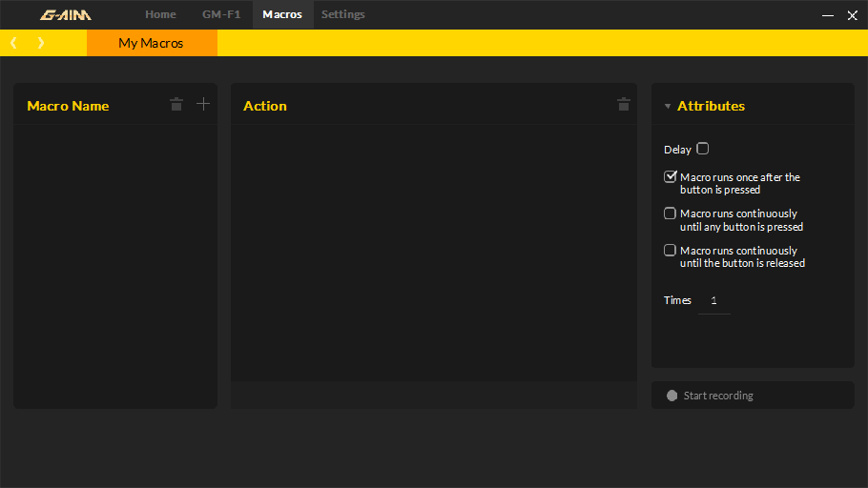Enable run continuously until button is released
This screenshot has height=488, width=868.
click(670, 250)
